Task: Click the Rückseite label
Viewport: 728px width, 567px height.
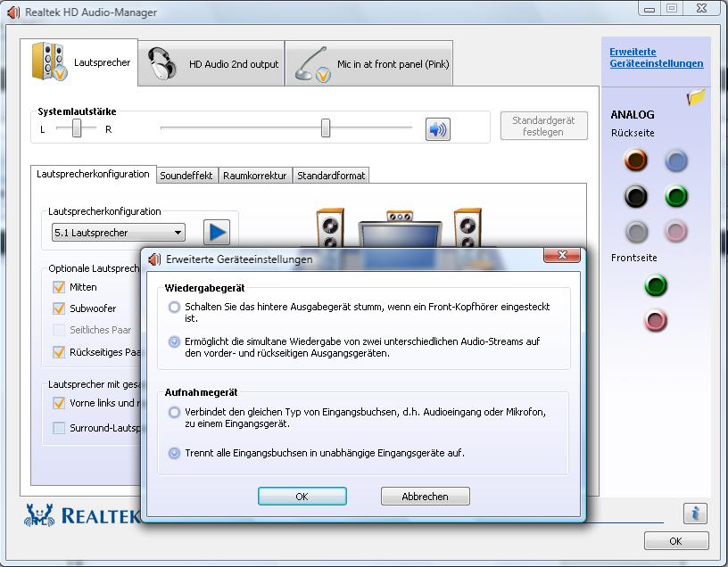Action: 633,133
